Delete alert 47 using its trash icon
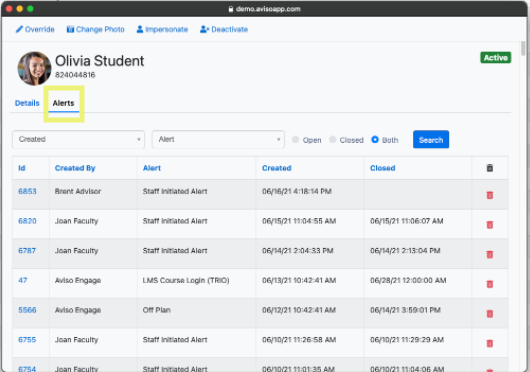This screenshot has width=530, height=372. (489, 284)
